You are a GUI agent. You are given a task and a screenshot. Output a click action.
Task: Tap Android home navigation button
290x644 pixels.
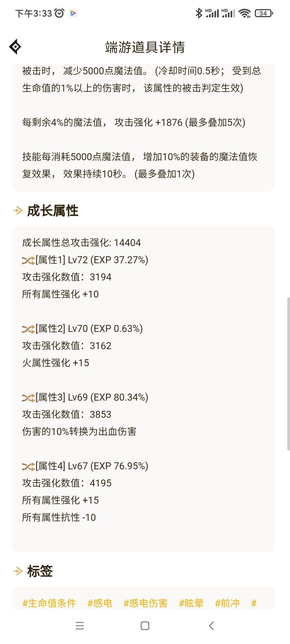[145, 626]
